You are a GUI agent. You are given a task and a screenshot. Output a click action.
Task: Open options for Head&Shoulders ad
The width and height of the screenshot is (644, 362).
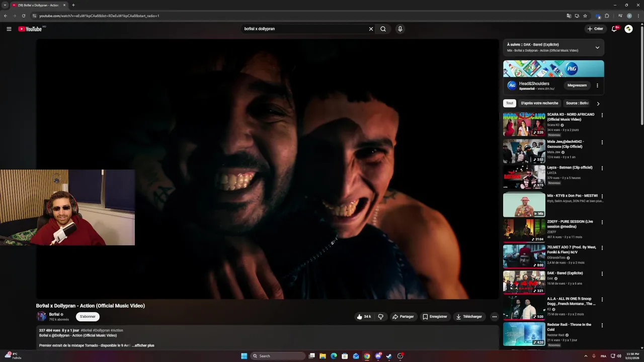pyautogui.click(x=597, y=85)
